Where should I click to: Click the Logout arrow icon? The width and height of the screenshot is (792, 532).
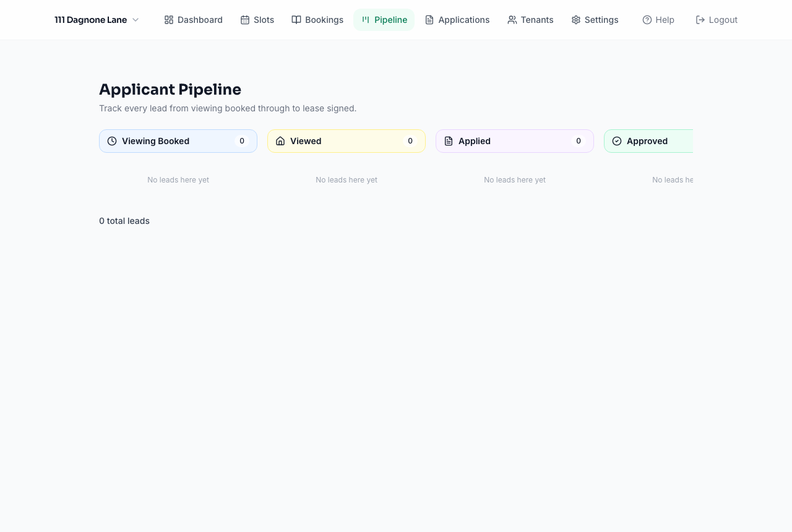(x=700, y=20)
